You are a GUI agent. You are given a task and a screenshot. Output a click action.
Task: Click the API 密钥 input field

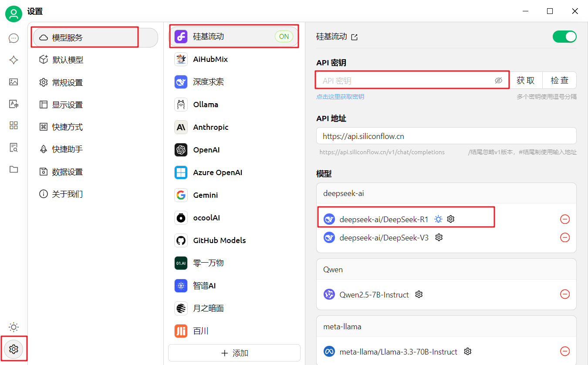pos(412,81)
